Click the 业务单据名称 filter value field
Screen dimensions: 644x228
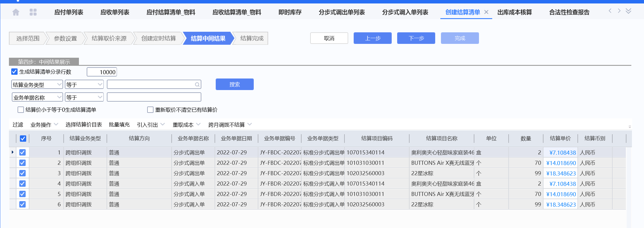[154, 97]
